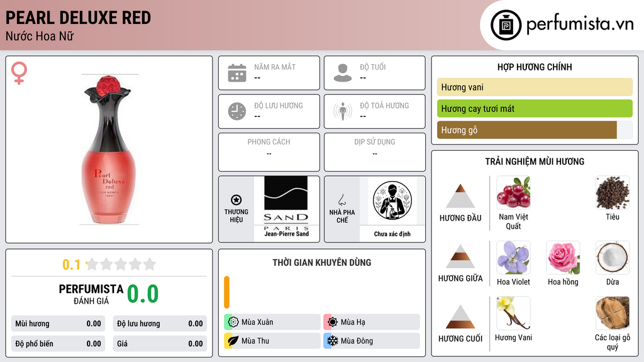Click the Hương gỗ accord bar

click(x=535, y=129)
